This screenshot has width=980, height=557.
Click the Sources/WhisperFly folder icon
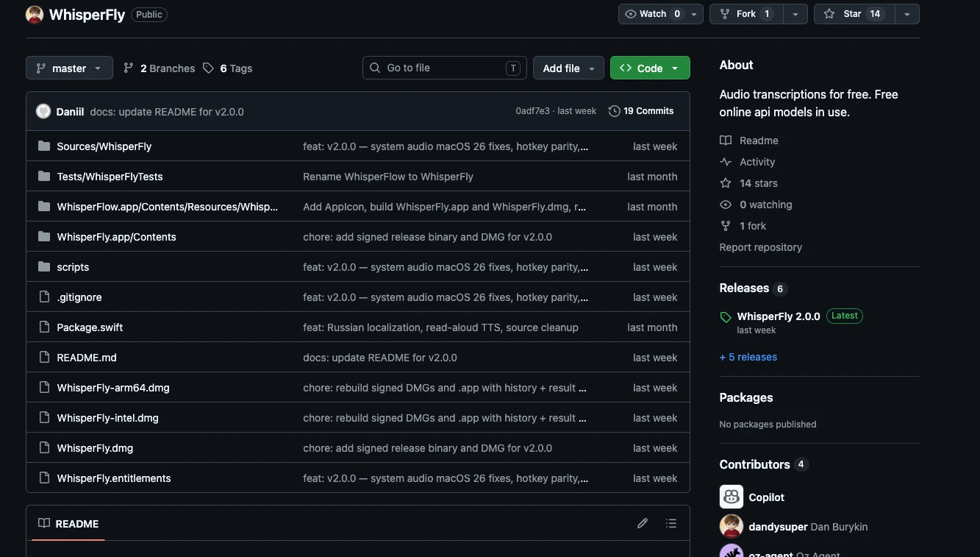(x=44, y=146)
